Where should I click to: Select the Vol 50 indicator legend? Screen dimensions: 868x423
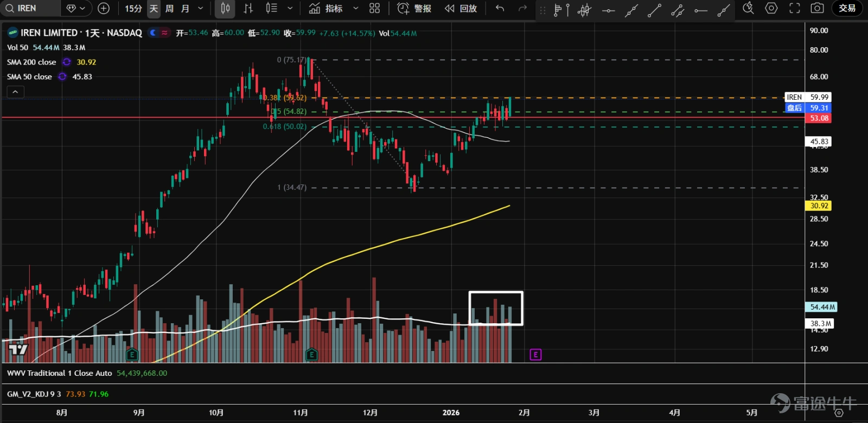17,48
